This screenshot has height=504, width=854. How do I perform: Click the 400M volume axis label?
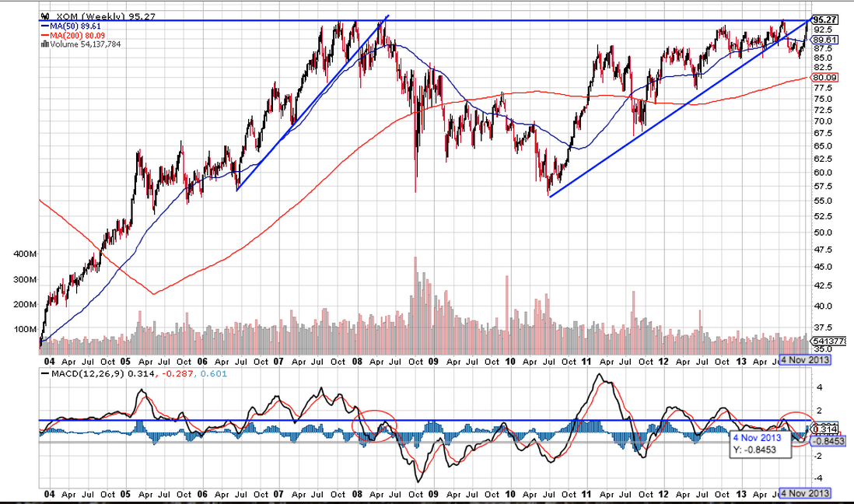[25, 254]
